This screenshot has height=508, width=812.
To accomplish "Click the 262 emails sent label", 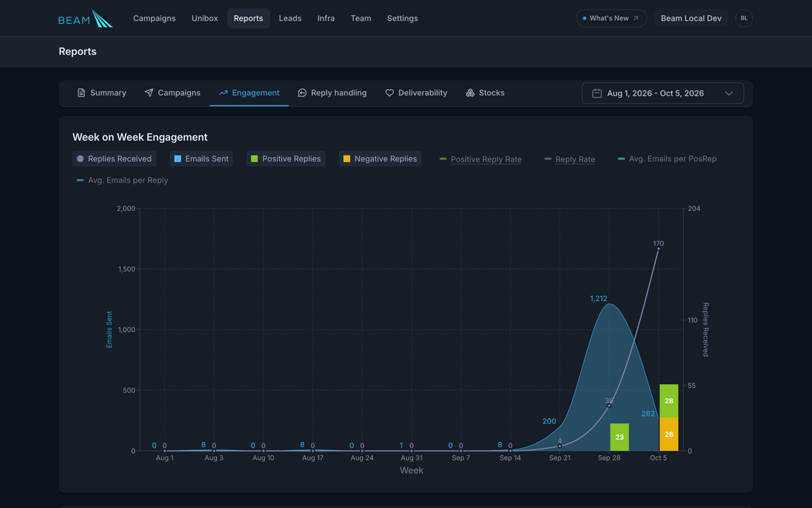I will [x=648, y=413].
